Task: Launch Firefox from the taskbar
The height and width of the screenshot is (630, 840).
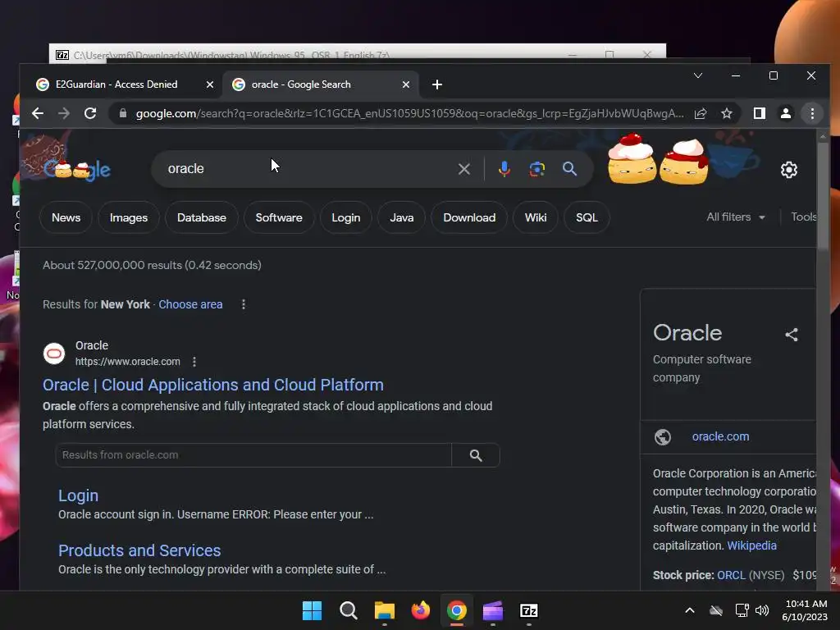Action: pyautogui.click(x=421, y=610)
